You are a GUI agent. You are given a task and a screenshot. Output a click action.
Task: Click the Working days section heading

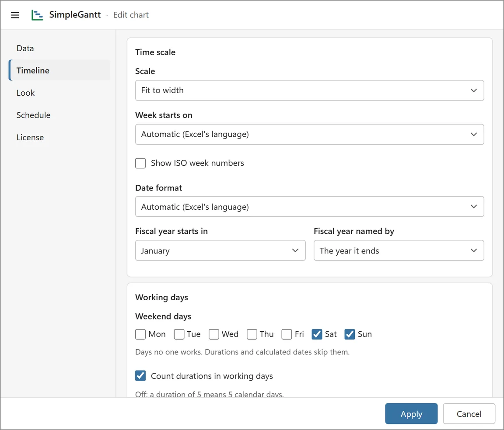click(162, 297)
